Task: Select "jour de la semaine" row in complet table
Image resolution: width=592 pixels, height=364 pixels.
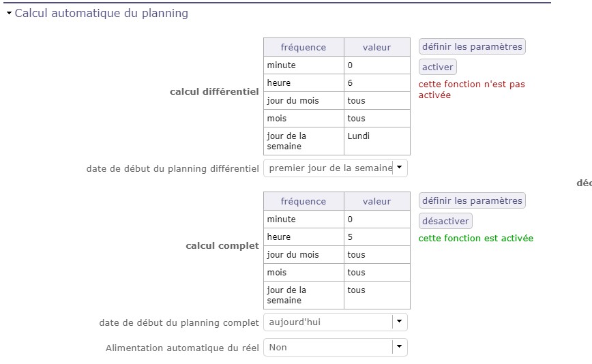Action: click(304, 295)
